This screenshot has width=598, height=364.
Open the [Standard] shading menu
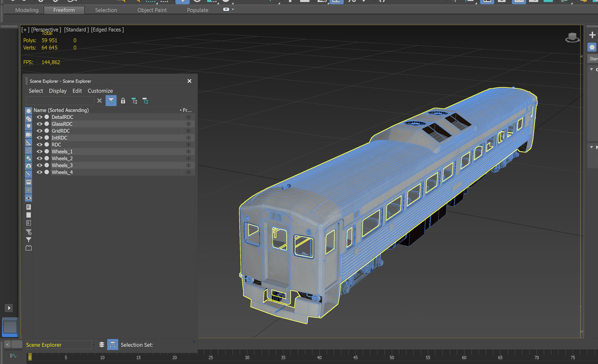[76, 30]
